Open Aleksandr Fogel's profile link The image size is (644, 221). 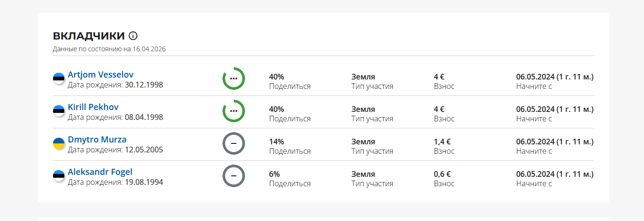pyautogui.click(x=100, y=172)
